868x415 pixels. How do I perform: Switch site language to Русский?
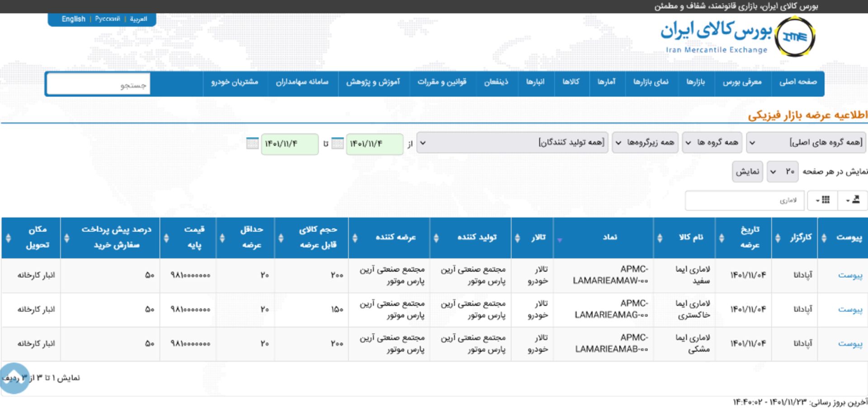tap(108, 19)
